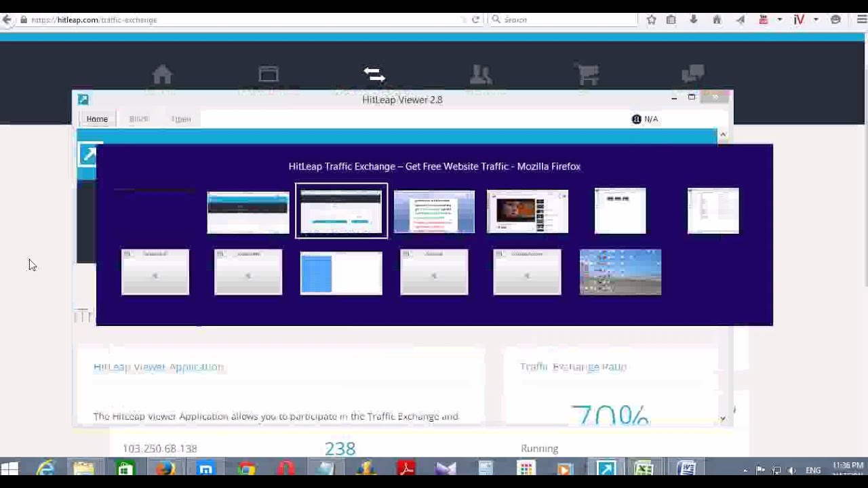Click the volume speaker tray icon

click(x=791, y=470)
